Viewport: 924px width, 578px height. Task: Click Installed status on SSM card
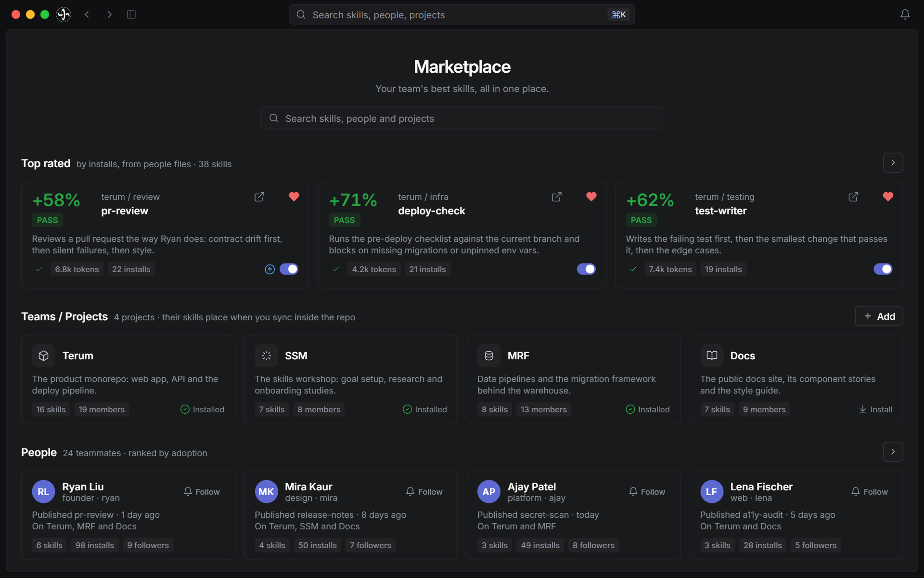coord(425,409)
